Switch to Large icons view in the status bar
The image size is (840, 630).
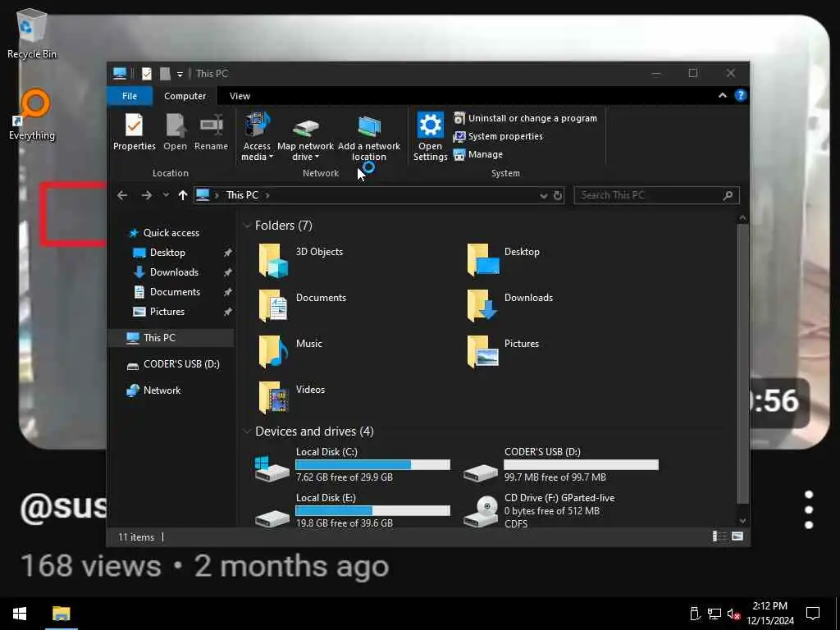tap(737, 536)
